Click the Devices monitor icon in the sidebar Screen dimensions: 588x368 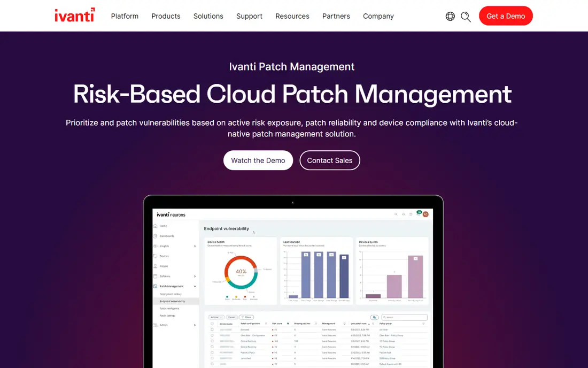point(155,256)
